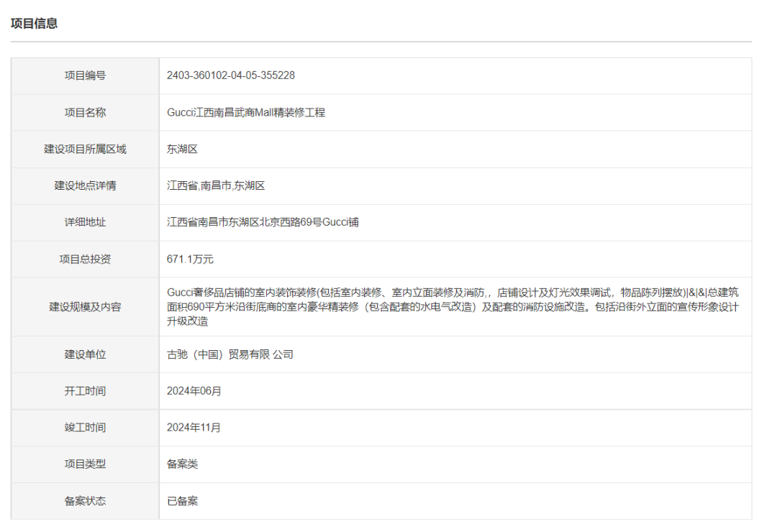The image size is (777, 532).
Task: Select the Gucci江西南昌武商Mall精装修工程 project name
Action: click(246, 113)
